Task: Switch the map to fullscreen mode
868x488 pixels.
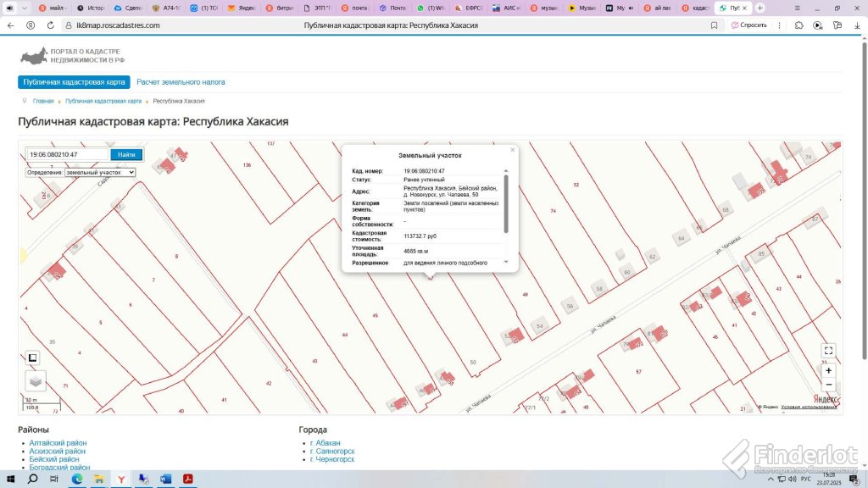Action: (828, 351)
